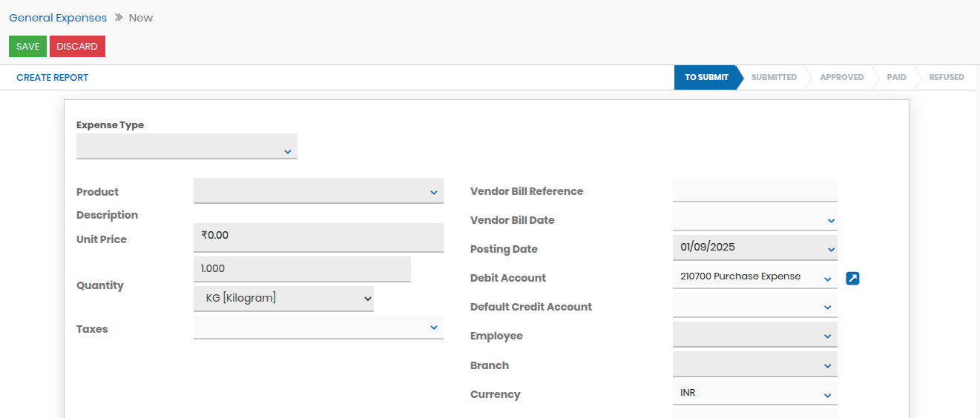Viewport: 980px width, 418px height.
Task: Discard the new expense record
Action: (x=77, y=46)
